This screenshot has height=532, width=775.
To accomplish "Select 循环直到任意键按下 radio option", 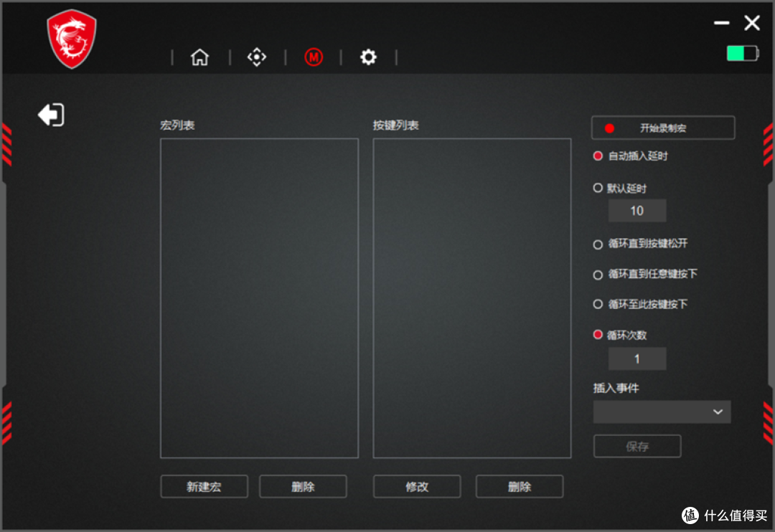I will click(x=598, y=275).
